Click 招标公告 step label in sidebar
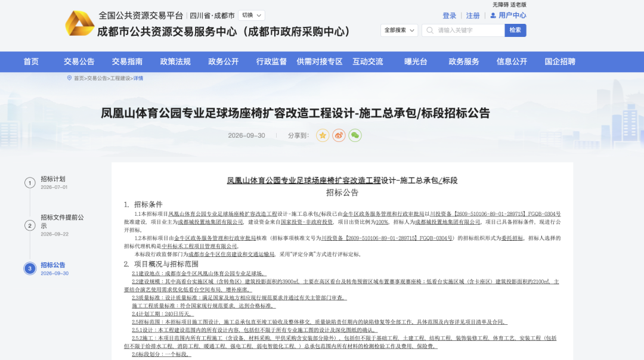 [53, 265]
